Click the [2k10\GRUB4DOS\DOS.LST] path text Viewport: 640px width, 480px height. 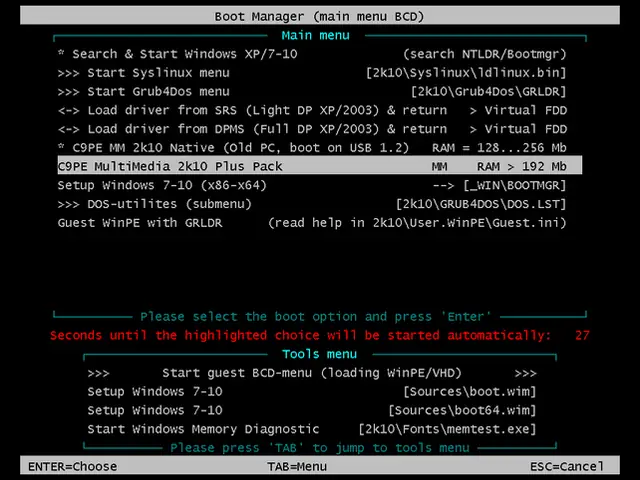tap(481, 204)
